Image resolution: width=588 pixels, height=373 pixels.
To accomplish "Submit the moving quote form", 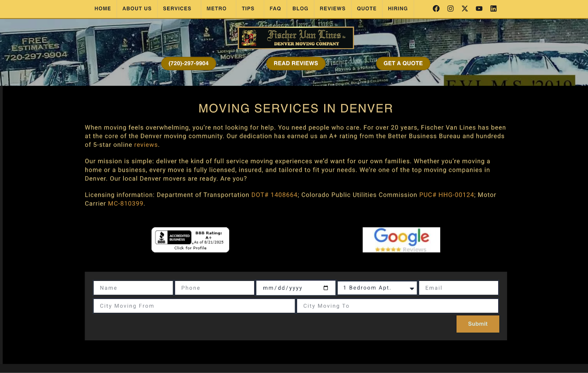I will (x=477, y=324).
